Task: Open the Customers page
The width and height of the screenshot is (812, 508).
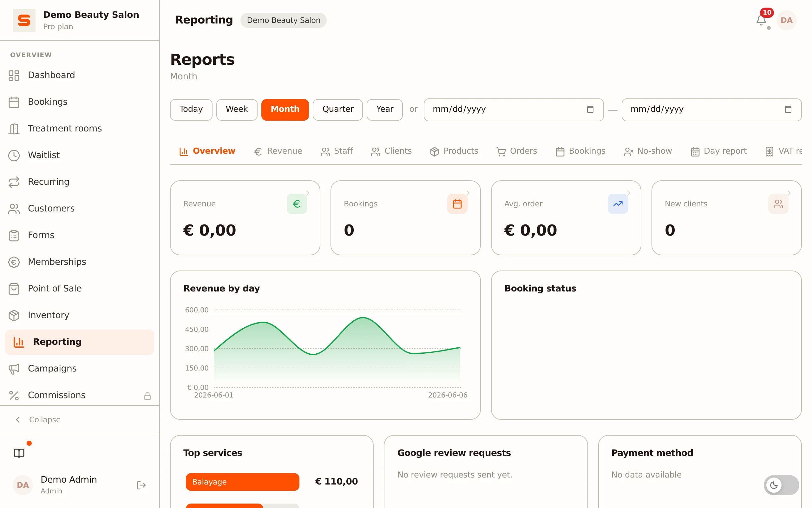Action: [x=80, y=208]
